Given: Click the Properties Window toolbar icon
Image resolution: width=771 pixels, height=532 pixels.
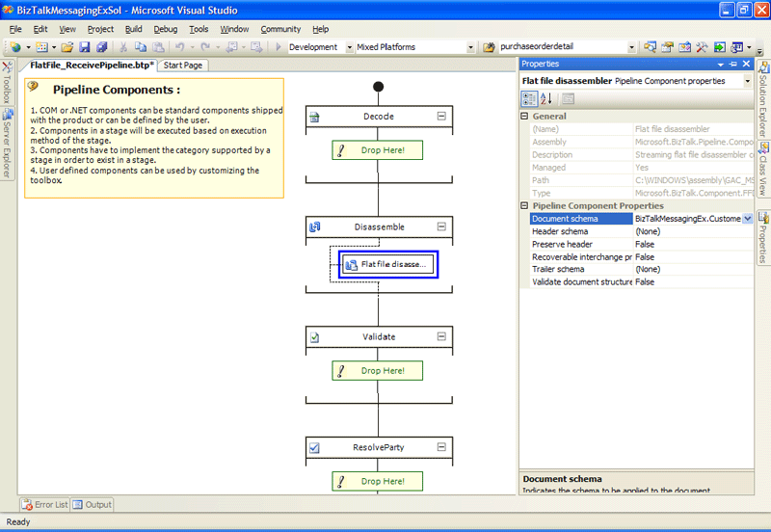Looking at the screenshot, I should coord(667,47).
